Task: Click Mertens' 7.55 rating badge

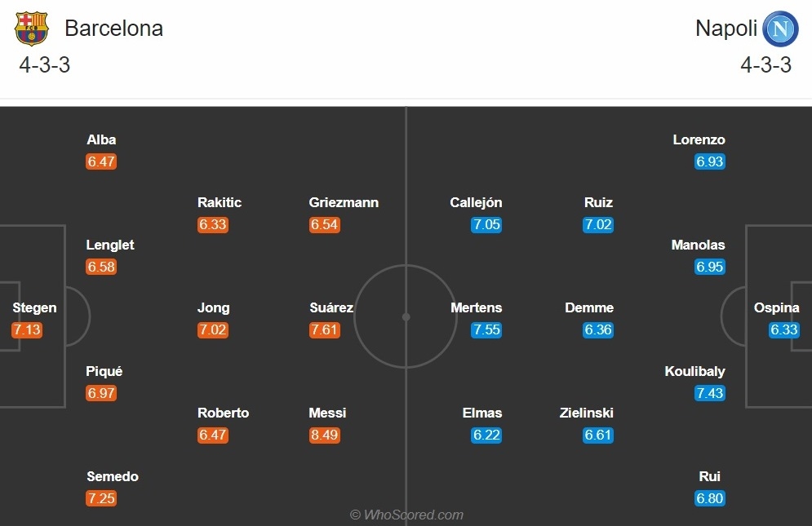Action: coord(486,329)
